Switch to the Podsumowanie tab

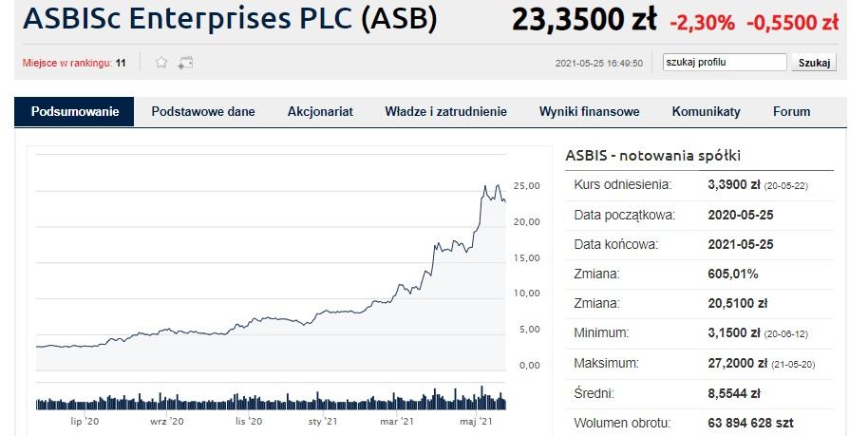pos(75,111)
